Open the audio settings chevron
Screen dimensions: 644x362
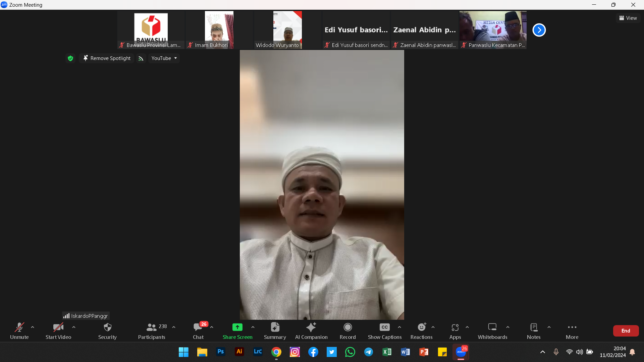click(32, 327)
